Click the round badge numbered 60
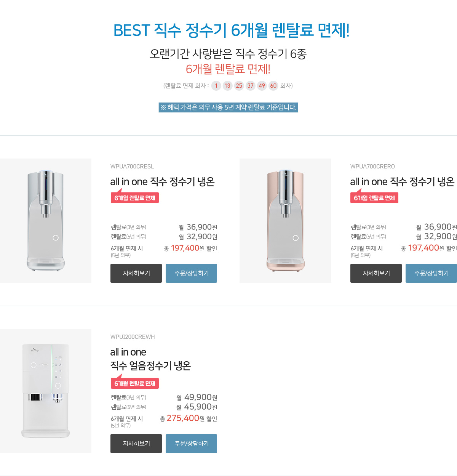The image size is (457, 476). (273, 86)
